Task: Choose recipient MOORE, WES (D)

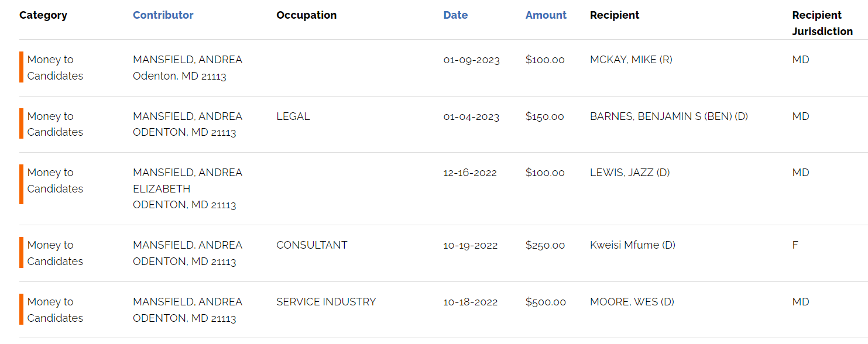Action: 632,302
